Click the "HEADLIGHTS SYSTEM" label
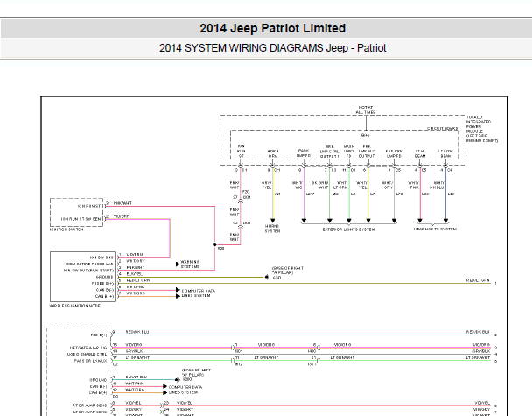532x416 pixels. click(435, 229)
